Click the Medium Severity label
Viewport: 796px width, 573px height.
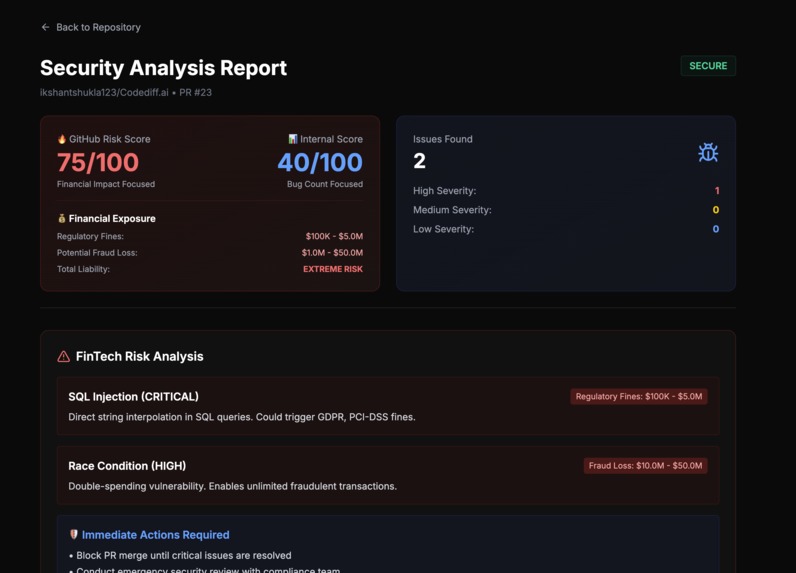pos(452,210)
